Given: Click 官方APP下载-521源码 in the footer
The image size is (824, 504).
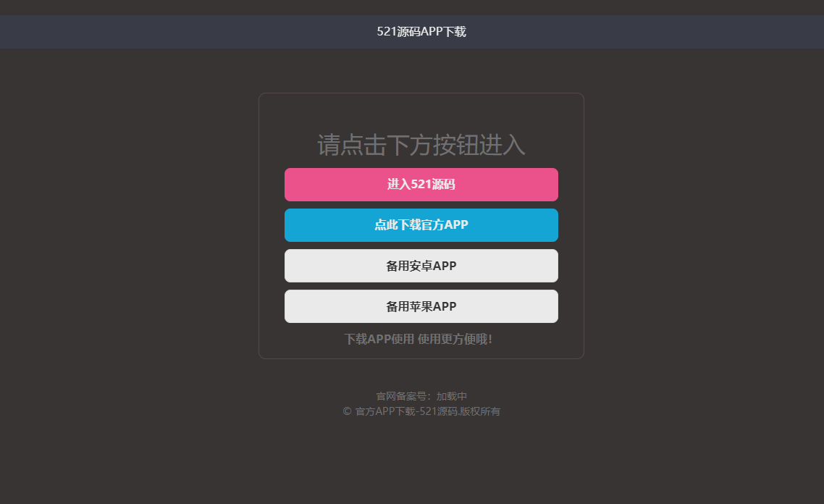Looking at the screenshot, I should 406,411.
